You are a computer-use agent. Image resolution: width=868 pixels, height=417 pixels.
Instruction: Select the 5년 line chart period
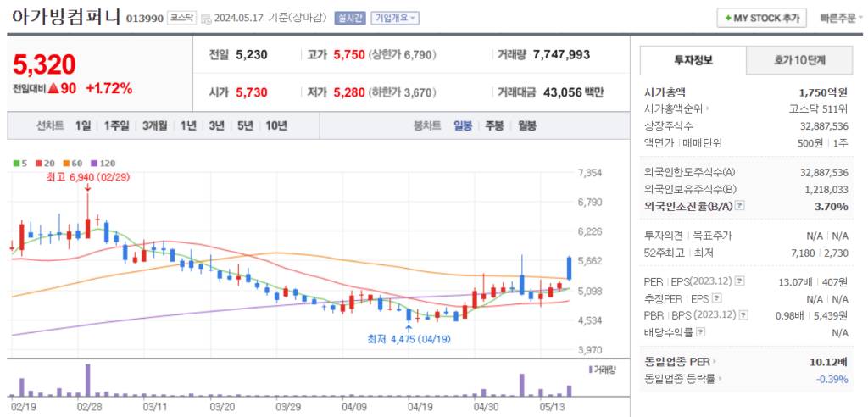coord(245,125)
